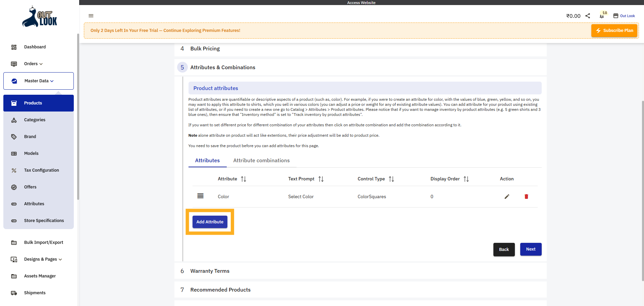Delete the Color attribute row

point(526,196)
